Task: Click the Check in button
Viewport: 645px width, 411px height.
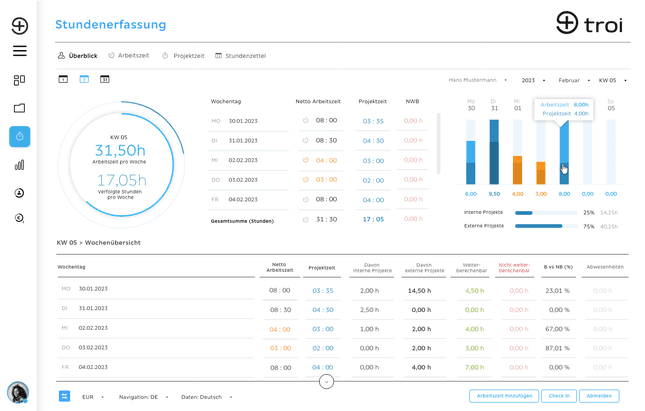Action: pyautogui.click(x=559, y=396)
